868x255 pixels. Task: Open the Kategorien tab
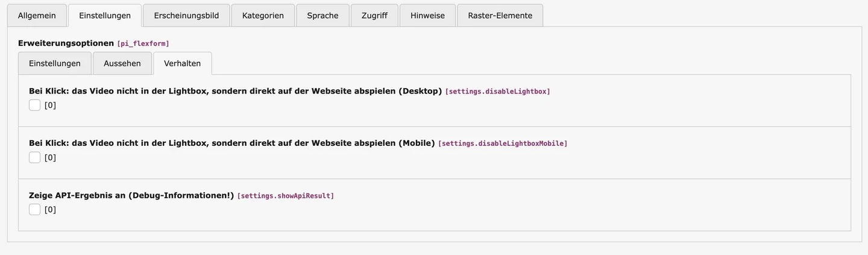coord(263,16)
